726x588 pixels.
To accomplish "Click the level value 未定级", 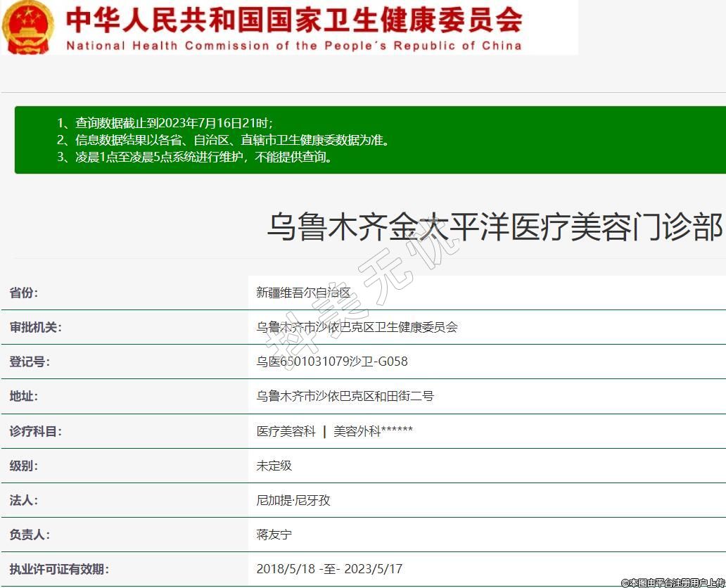I will 274,466.
